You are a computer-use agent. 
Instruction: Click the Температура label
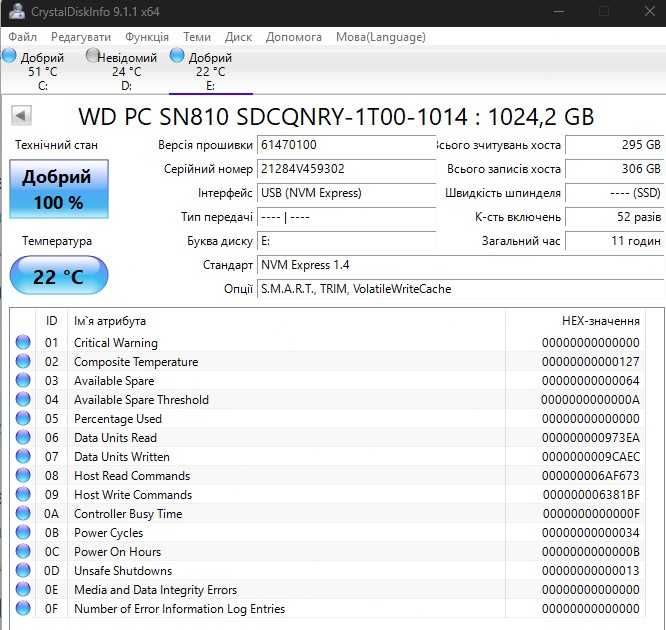(57, 241)
